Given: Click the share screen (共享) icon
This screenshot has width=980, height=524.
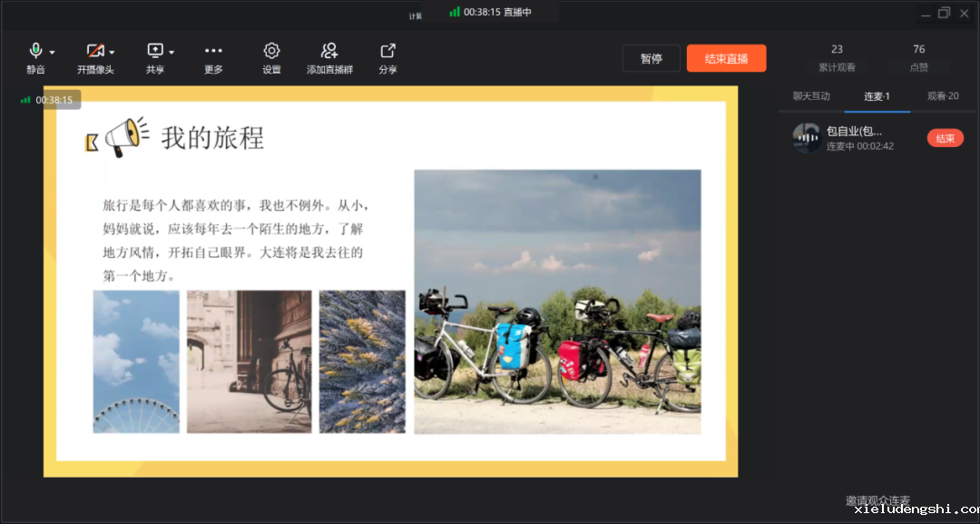Looking at the screenshot, I should pos(154,52).
